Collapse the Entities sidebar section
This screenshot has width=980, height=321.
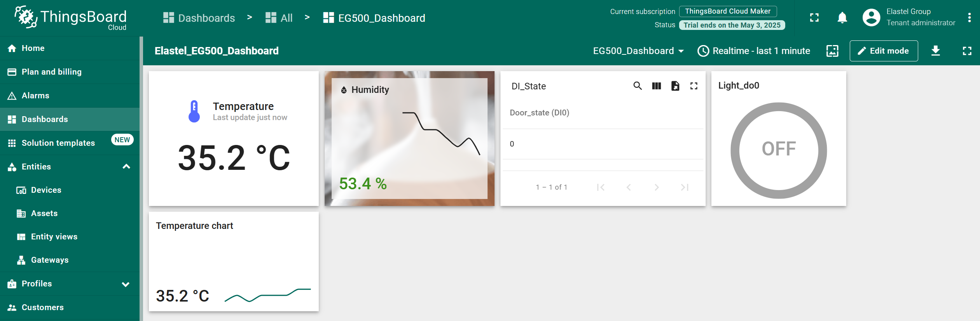126,167
